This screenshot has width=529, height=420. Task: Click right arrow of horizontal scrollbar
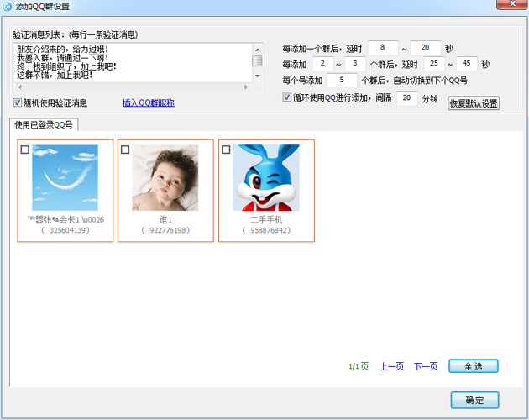(246, 87)
